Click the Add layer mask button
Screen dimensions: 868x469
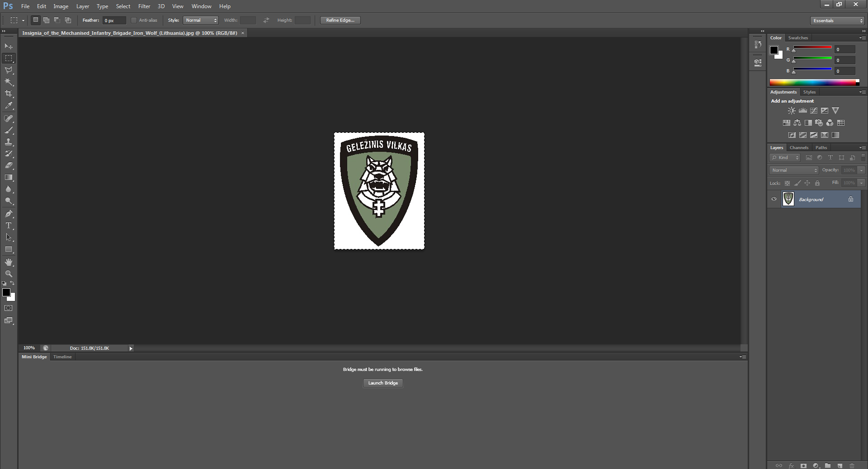pos(803,465)
